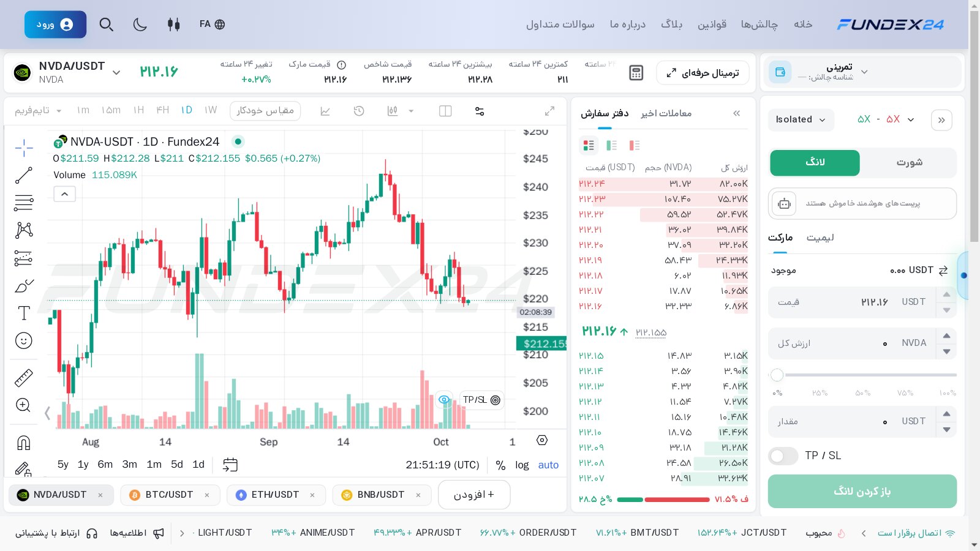Open the timeframe dropdown
Image resolution: width=980 pixels, height=551 pixels.
(39, 110)
